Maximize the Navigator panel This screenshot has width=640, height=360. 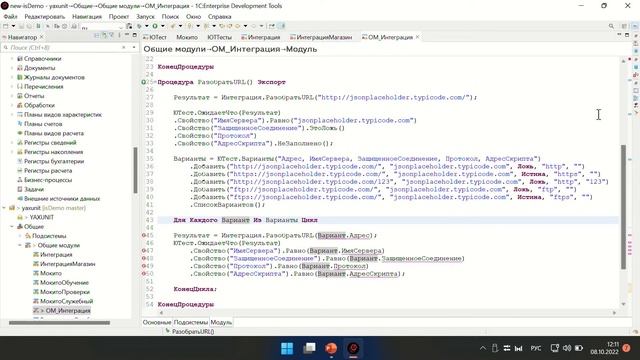pyautogui.click(x=134, y=36)
